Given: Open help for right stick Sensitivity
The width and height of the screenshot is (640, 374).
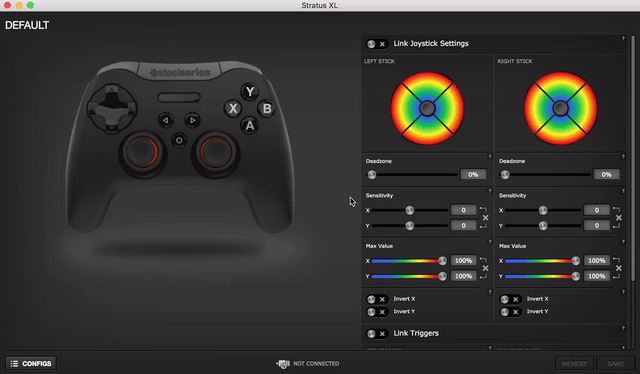Looking at the screenshot, I should [623, 191].
